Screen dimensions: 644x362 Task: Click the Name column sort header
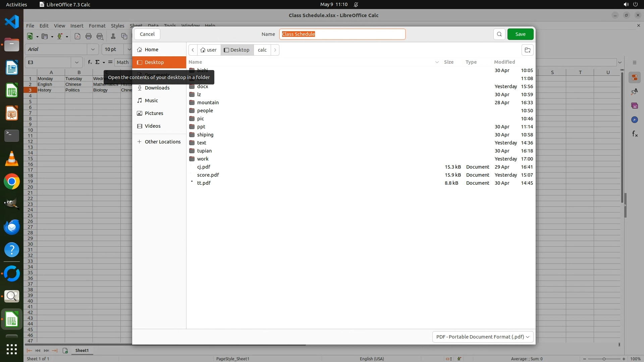[195, 62]
